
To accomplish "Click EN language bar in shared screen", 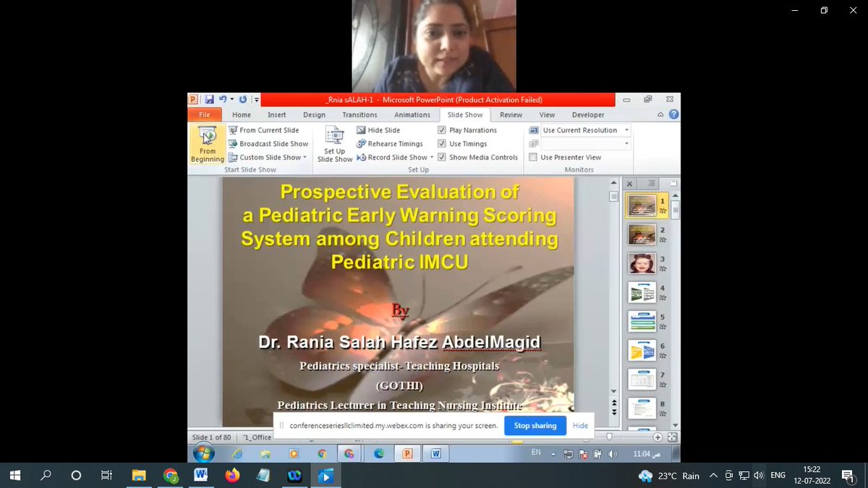I will (536, 453).
